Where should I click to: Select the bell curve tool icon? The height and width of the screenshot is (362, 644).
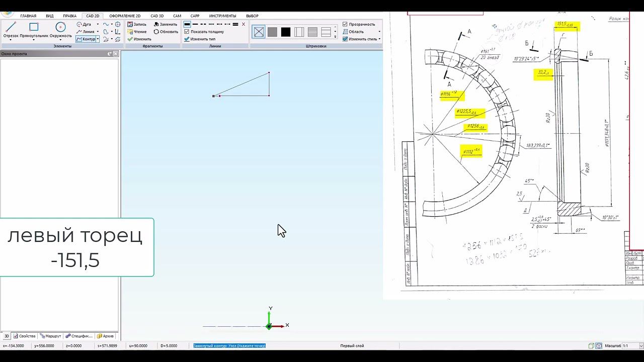[x=106, y=32]
